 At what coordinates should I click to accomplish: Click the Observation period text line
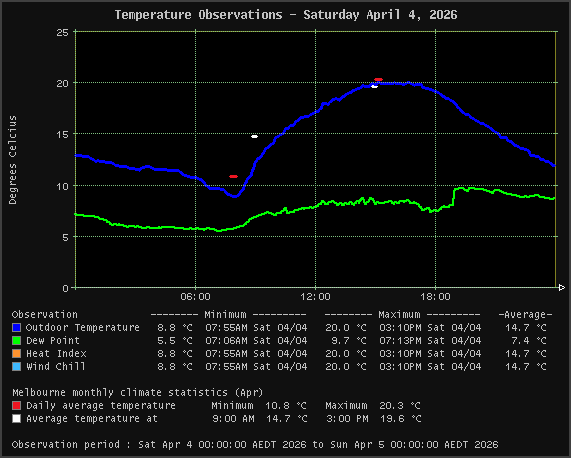(255, 445)
